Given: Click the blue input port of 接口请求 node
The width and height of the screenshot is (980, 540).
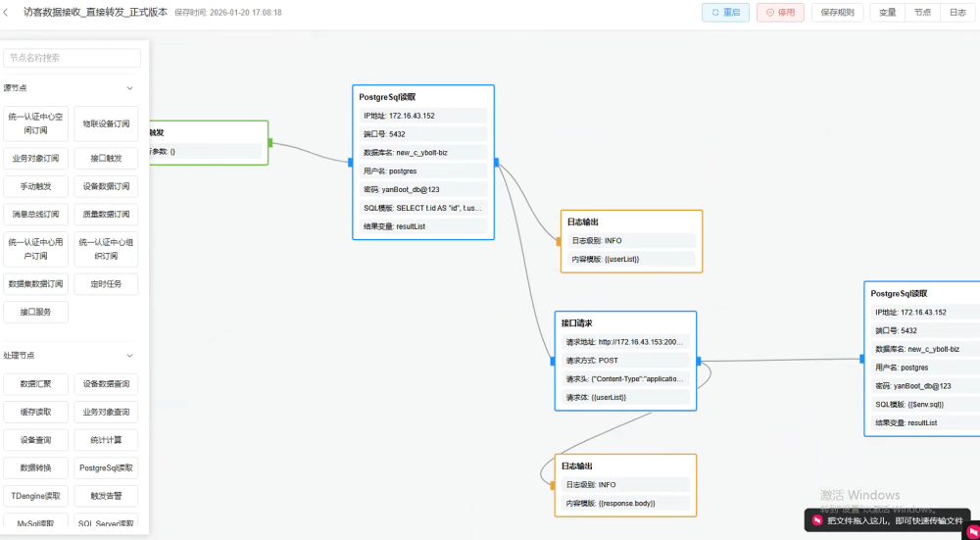Looking at the screenshot, I should [x=555, y=361].
